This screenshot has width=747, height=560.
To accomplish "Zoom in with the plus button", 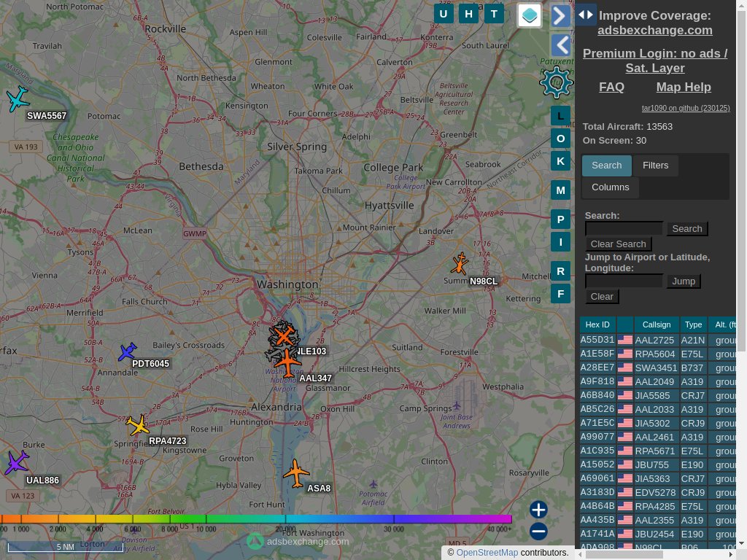I will [x=538, y=510].
